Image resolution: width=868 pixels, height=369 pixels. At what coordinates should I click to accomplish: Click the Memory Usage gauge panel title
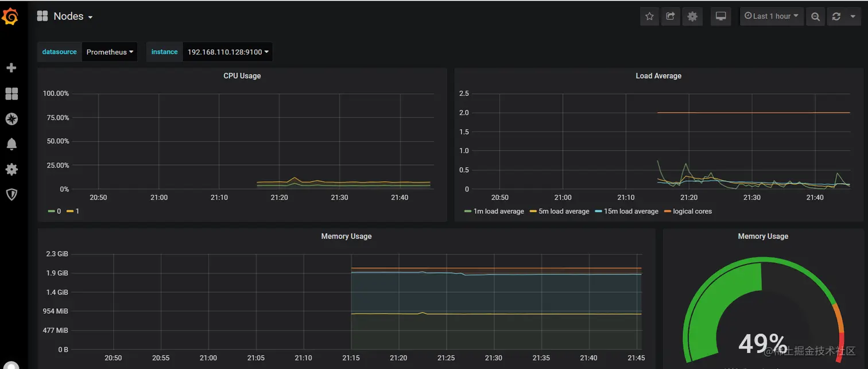pyautogui.click(x=763, y=236)
